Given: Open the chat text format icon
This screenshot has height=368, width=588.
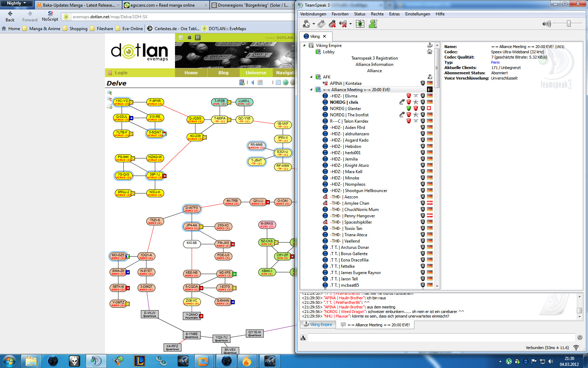Looking at the screenshot, I should [303, 338].
